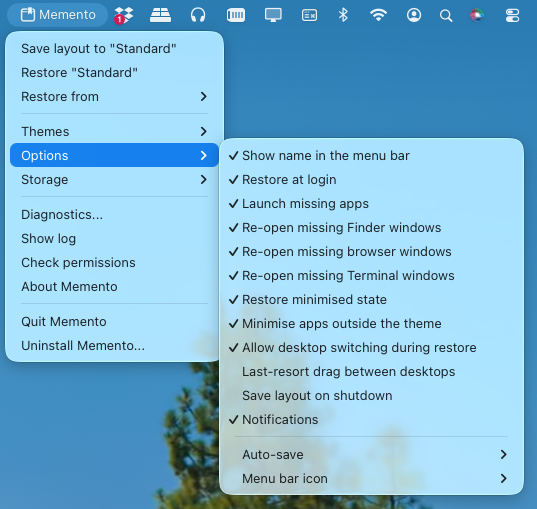The width and height of the screenshot is (537, 509).
Task: Launch Siri from the menu bar
Action: point(477,15)
